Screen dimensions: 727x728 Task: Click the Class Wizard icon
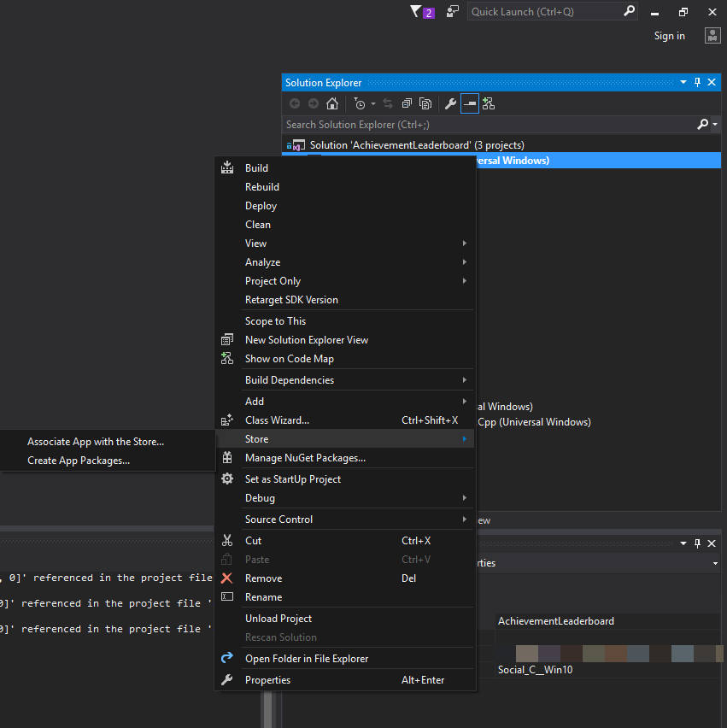227,420
